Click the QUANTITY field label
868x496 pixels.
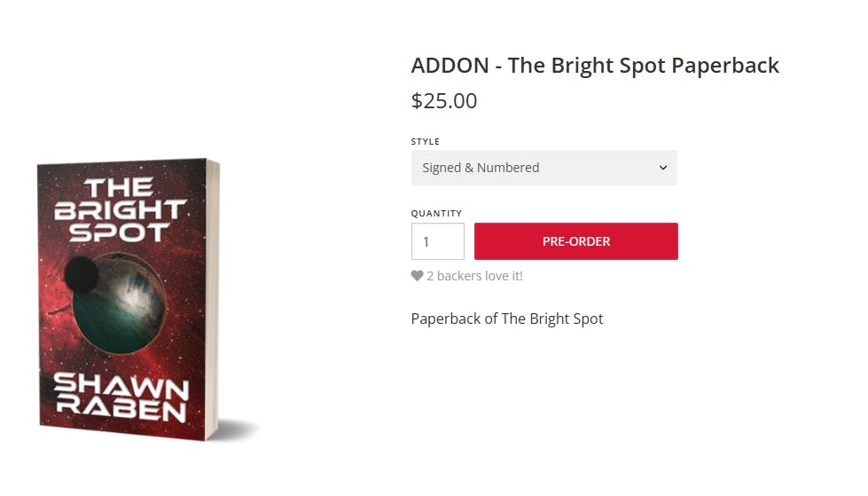click(436, 214)
